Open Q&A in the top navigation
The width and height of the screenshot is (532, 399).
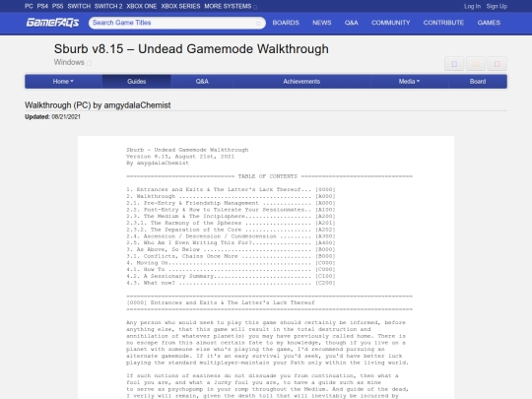coord(351,23)
